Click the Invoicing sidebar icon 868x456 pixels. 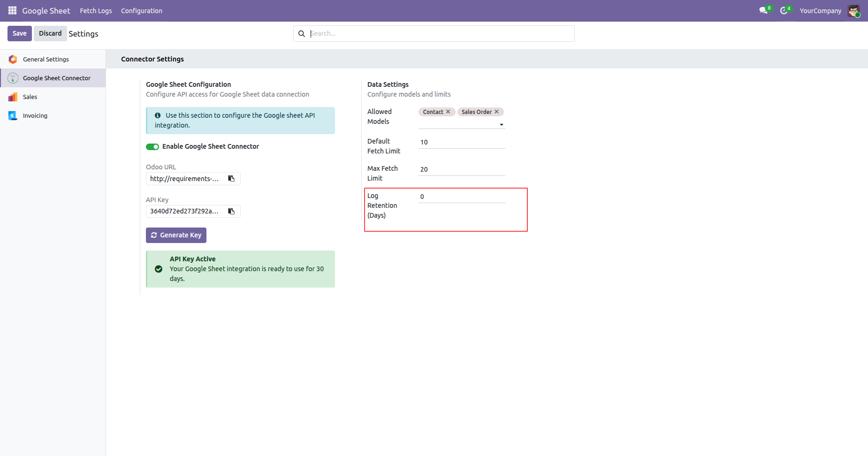point(13,115)
